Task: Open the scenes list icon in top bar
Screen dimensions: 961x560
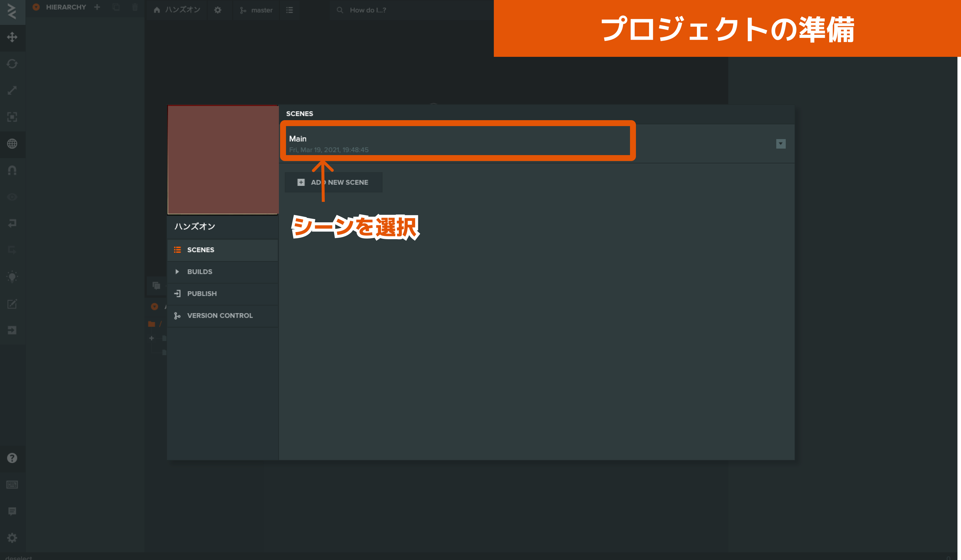Action: click(x=290, y=10)
